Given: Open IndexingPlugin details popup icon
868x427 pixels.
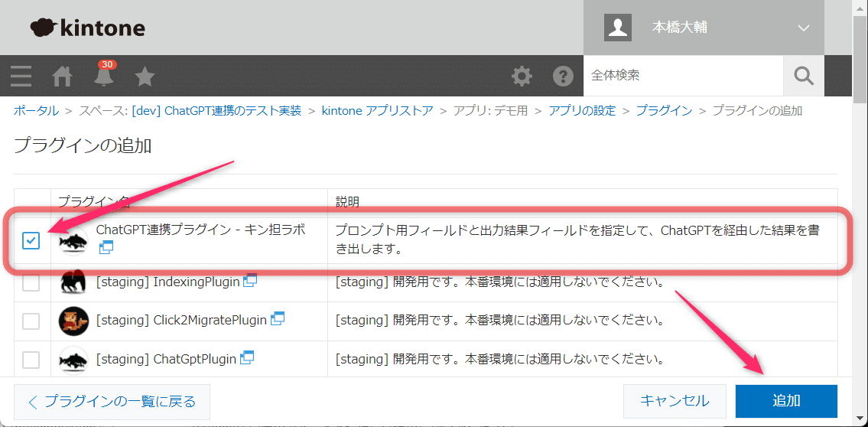Looking at the screenshot, I should click(x=250, y=280).
